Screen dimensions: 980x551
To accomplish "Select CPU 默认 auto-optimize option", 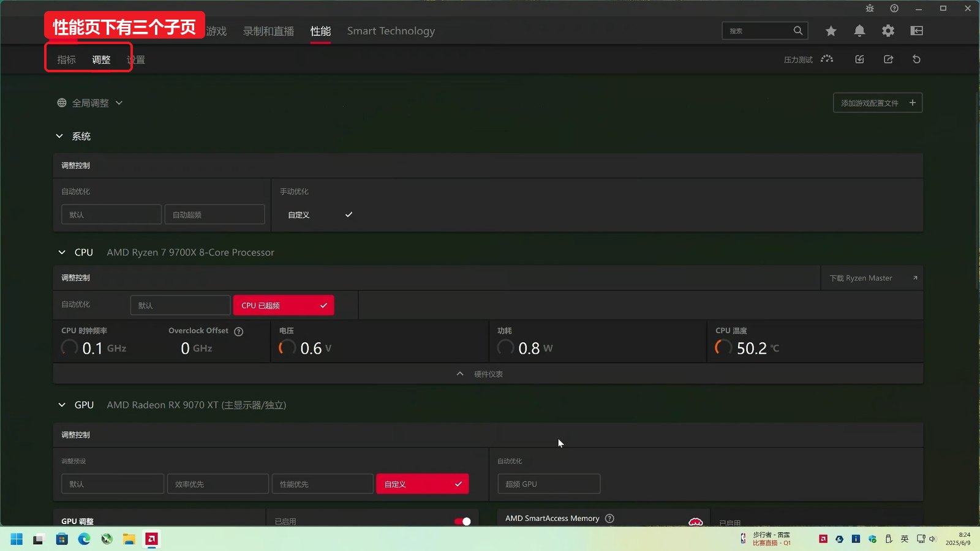I will point(180,305).
